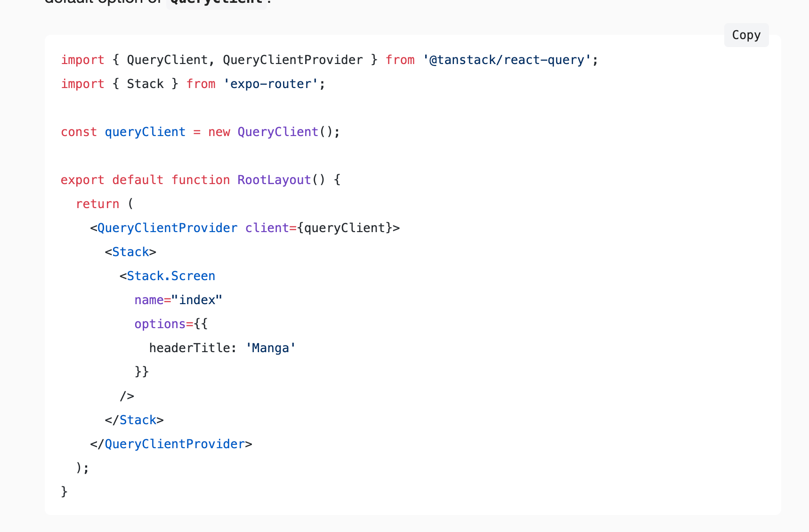The image size is (809, 532).
Task: Click the 'new' keyword before QueryClient()
Action: pos(219,132)
